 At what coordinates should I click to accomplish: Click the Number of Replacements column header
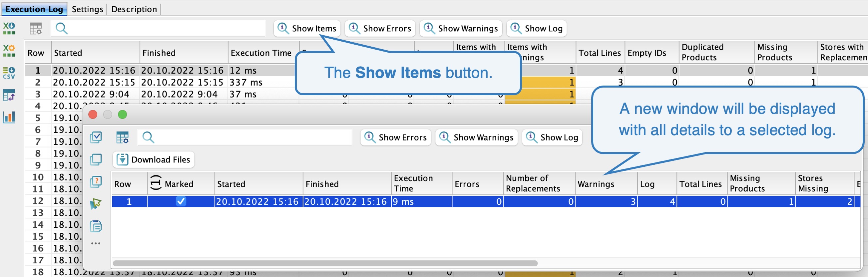(x=539, y=184)
